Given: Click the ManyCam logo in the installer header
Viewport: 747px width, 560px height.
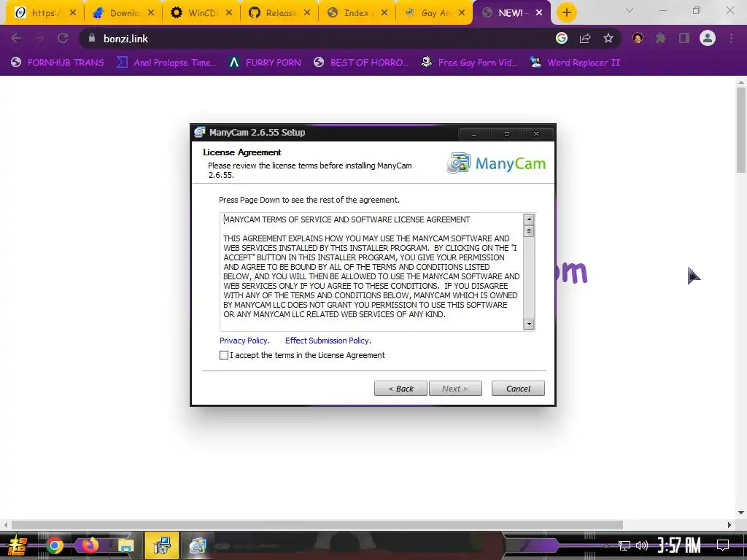Looking at the screenshot, I should pyautogui.click(x=496, y=163).
